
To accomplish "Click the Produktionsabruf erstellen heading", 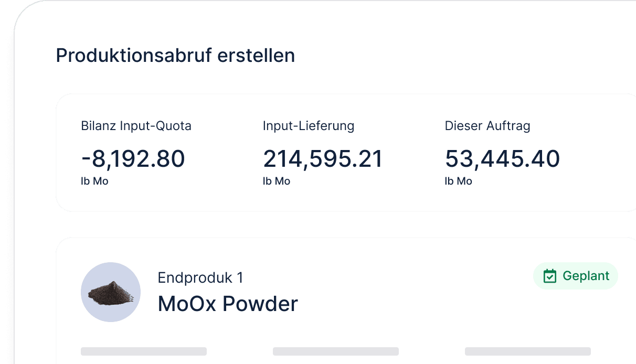I will pos(175,56).
